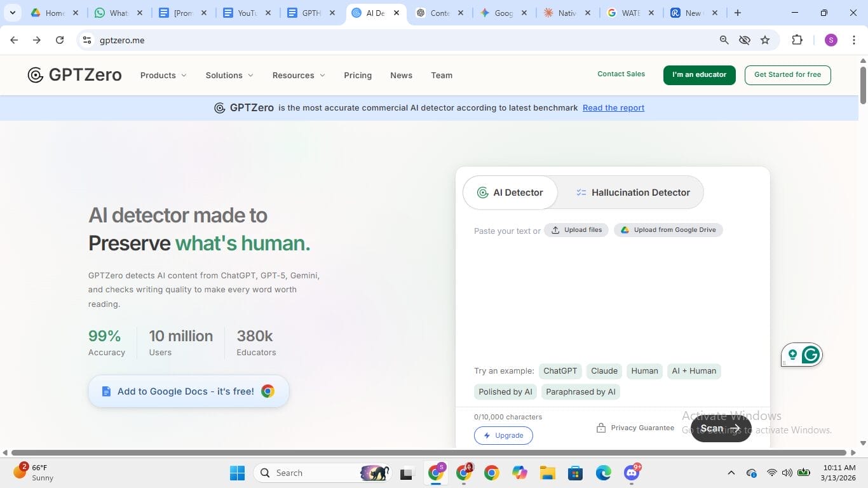Viewport: 868px width, 488px height.
Task: Click the GPTZero logo
Action: pyautogui.click(x=74, y=75)
